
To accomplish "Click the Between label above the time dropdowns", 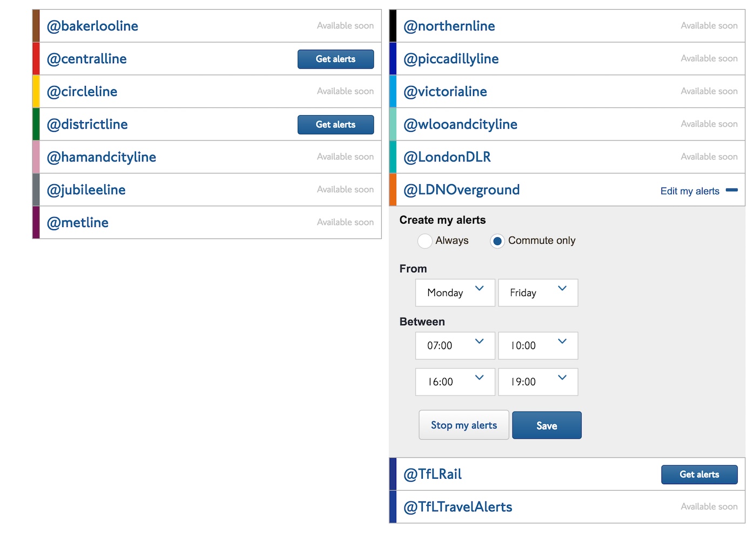I will [422, 321].
